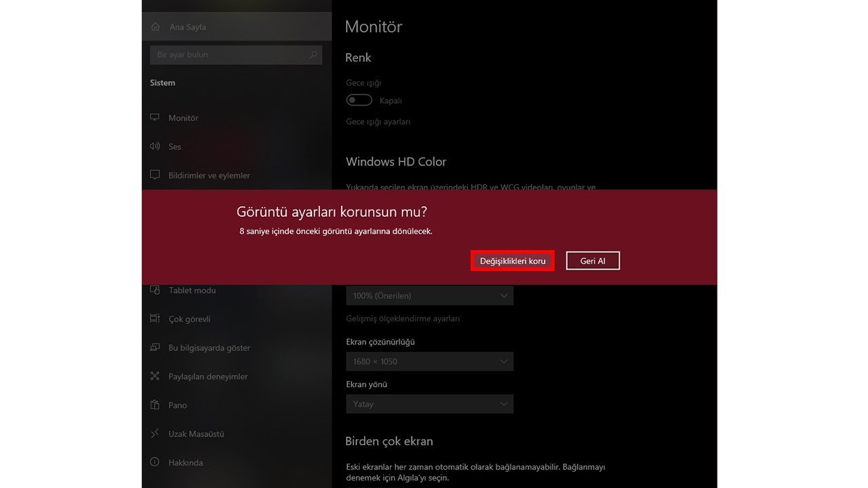Click the Hakkında info icon
Image resolution: width=868 pixels, height=488 pixels.
click(155, 462)
